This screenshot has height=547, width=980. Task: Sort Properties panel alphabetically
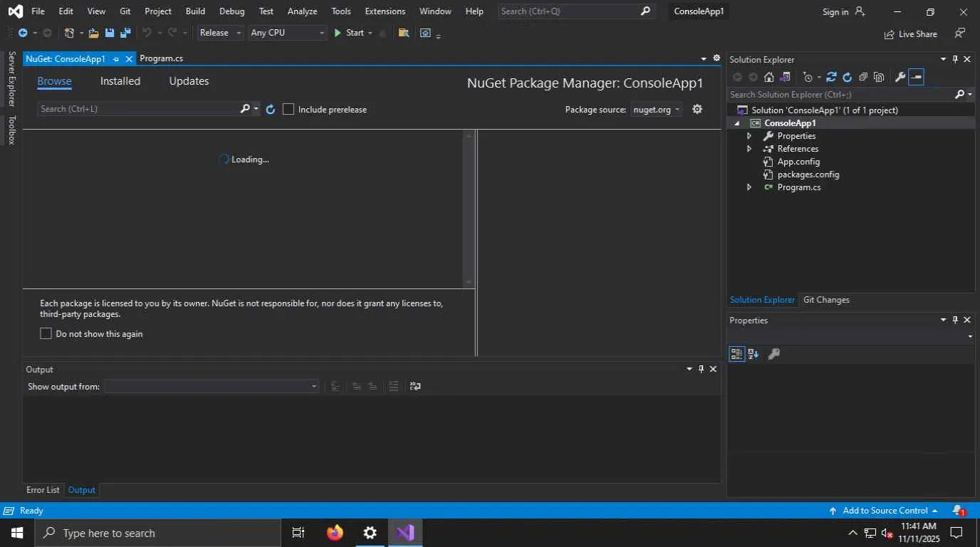coord(754,354)
